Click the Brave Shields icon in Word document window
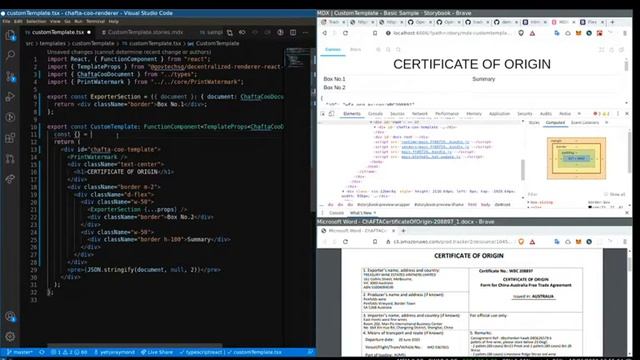This screenshot has width=640, height=360. (521, 242)
